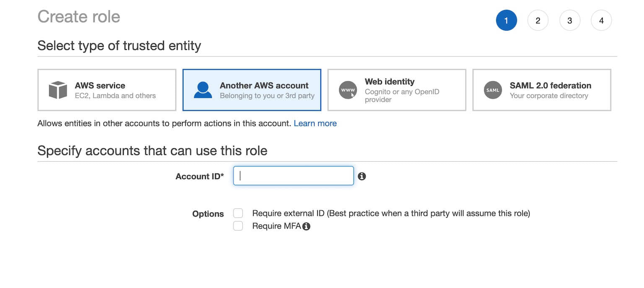Click "EC2, Lambda and others" subtitle
Viewport: 644px width, 288px height.
[x=115, y=96]
